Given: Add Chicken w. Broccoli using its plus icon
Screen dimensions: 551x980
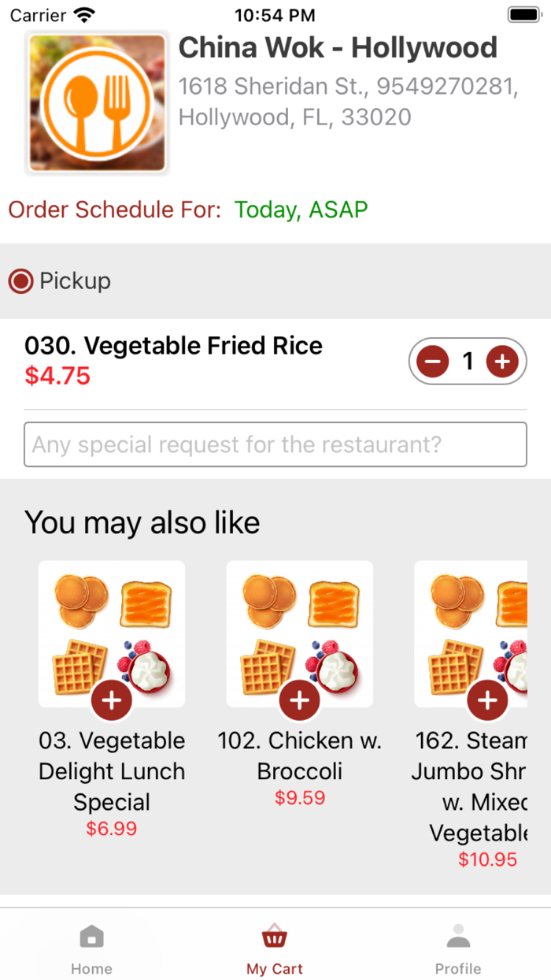Looking at the screenshot, I should coord(299,700).
